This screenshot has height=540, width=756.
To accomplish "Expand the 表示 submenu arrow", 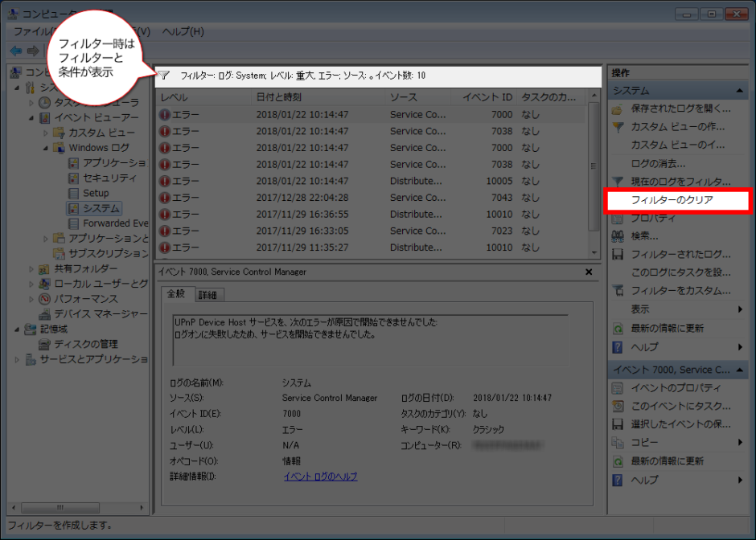I will [740, 309].
